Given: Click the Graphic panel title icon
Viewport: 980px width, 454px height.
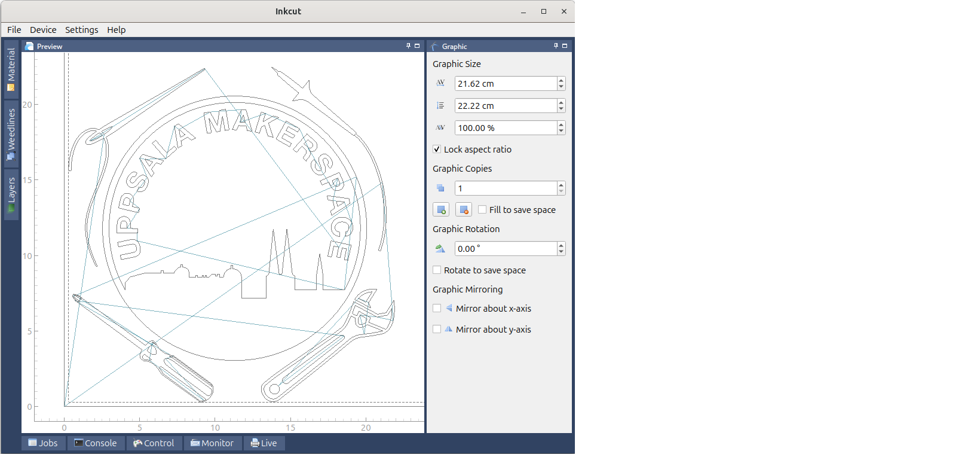Looking at the screenshot, I should tap(434, 46).
